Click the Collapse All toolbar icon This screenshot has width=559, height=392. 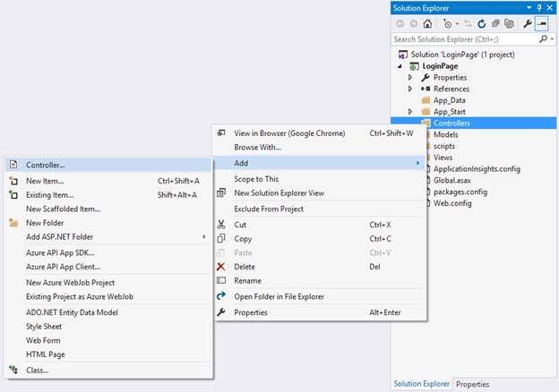click(x=495, y=23)
